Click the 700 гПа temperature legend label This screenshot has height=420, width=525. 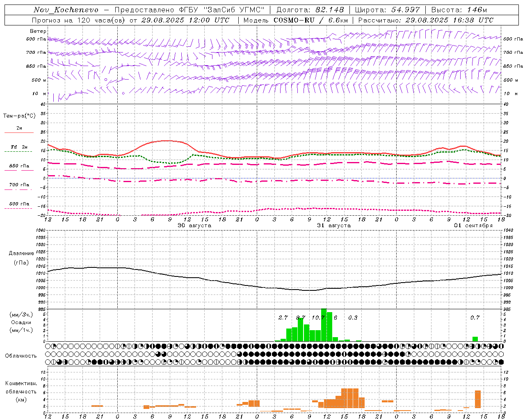click(x=19, y=185)
